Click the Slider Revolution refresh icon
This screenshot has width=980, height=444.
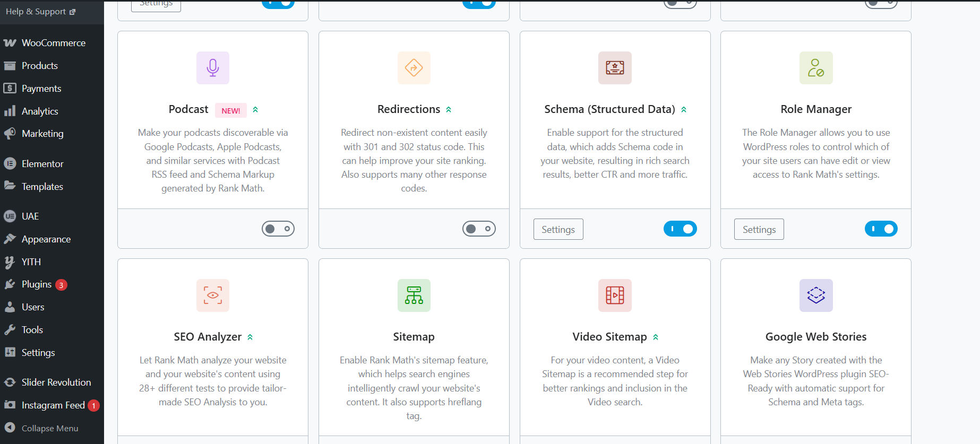(x=10, y=382)
